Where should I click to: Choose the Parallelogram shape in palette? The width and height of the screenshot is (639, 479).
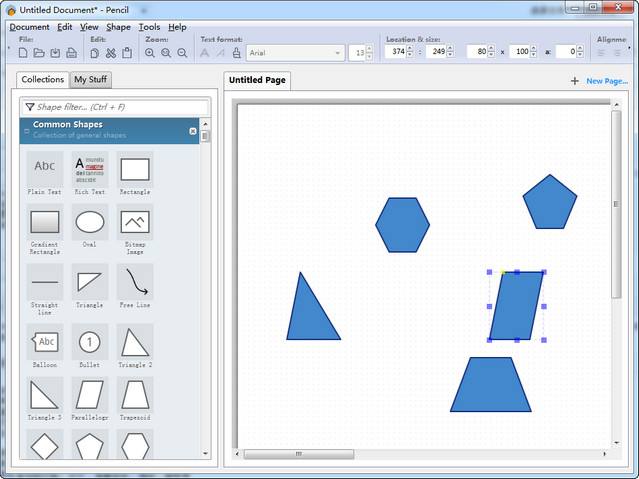pos(90,399)
